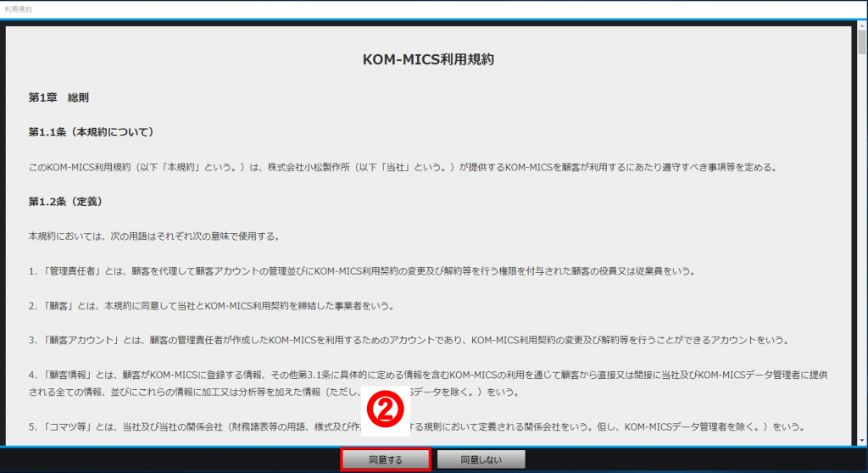Click the 第1章 総則 heading
This screenshot has width=868, height=473.
tap(58, 97)
